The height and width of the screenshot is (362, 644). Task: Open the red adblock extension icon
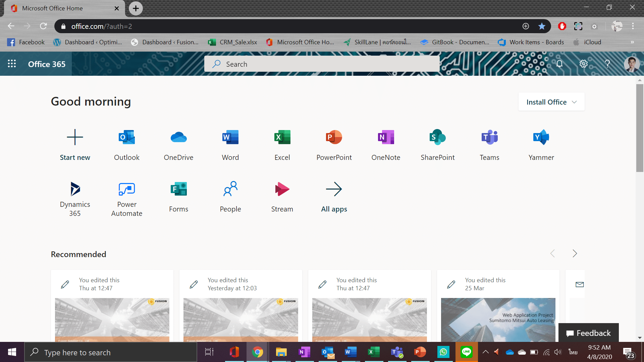[x=562, y=26]
